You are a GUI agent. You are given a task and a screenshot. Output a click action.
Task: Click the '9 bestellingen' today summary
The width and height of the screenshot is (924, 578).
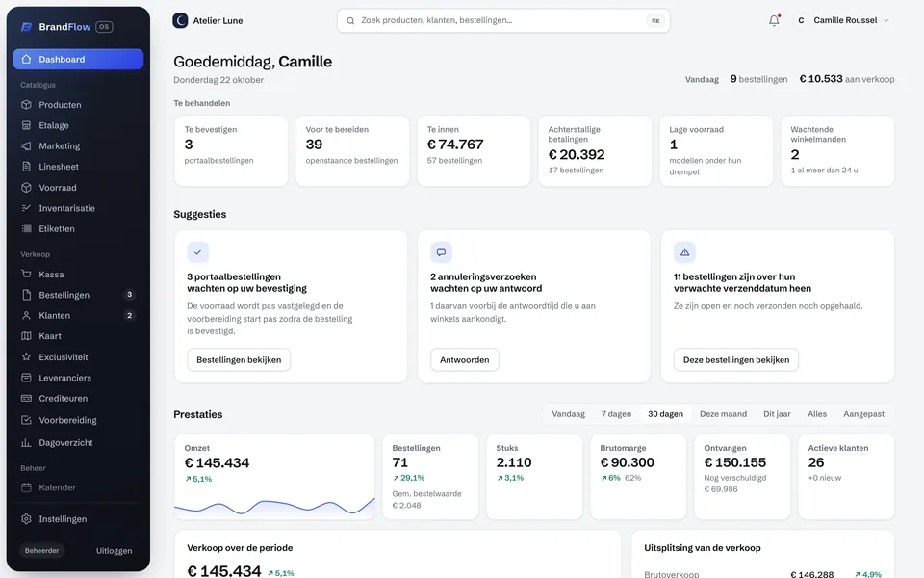pyautogui.click(x=758, y=79)
